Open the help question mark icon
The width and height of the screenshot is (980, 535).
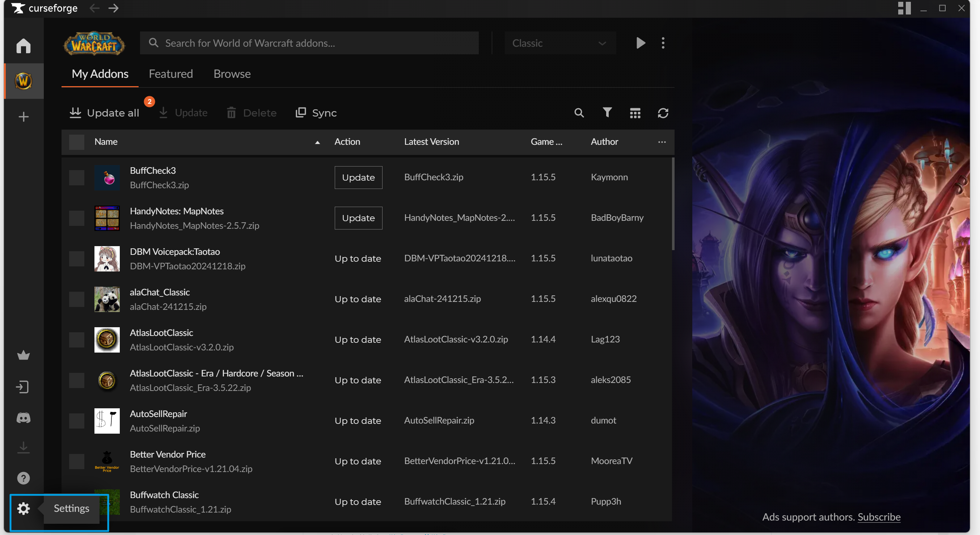coord(23,478)
